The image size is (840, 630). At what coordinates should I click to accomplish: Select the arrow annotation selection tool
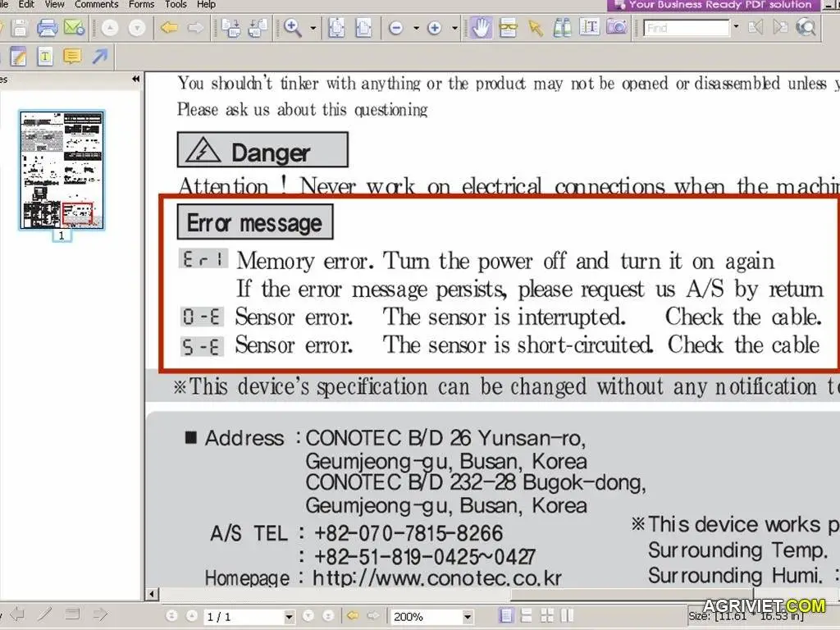tap(536, 28)
